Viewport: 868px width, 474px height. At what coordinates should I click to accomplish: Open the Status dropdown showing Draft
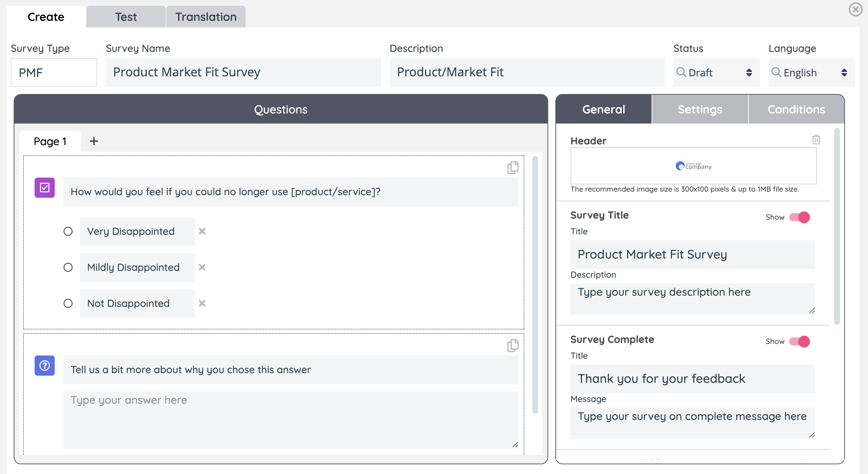[x=716, y=73]
